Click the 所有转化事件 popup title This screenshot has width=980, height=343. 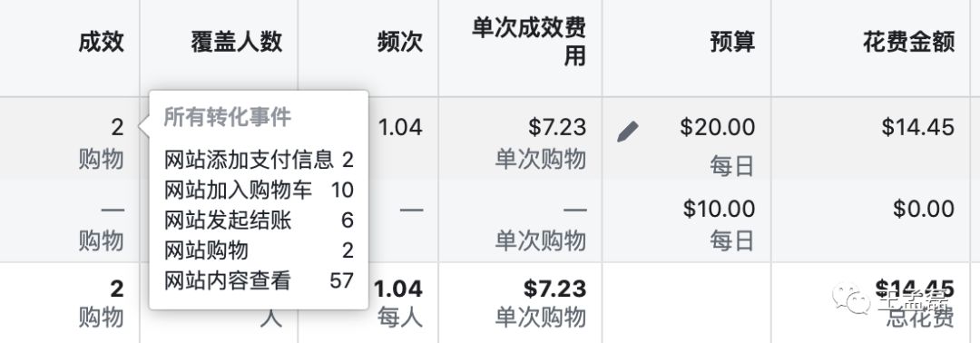[x=227, y=117]
